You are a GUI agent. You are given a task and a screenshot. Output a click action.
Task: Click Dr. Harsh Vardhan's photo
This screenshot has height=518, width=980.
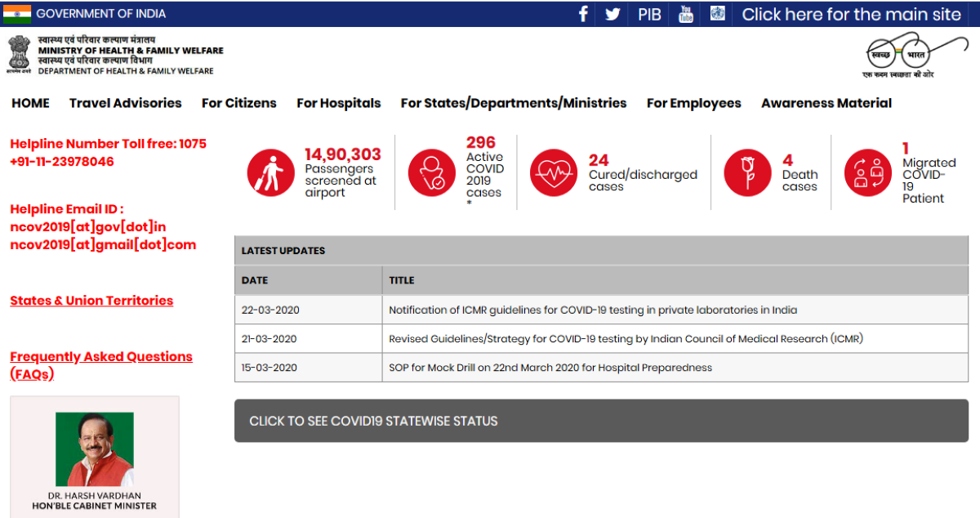coord(94,449)
